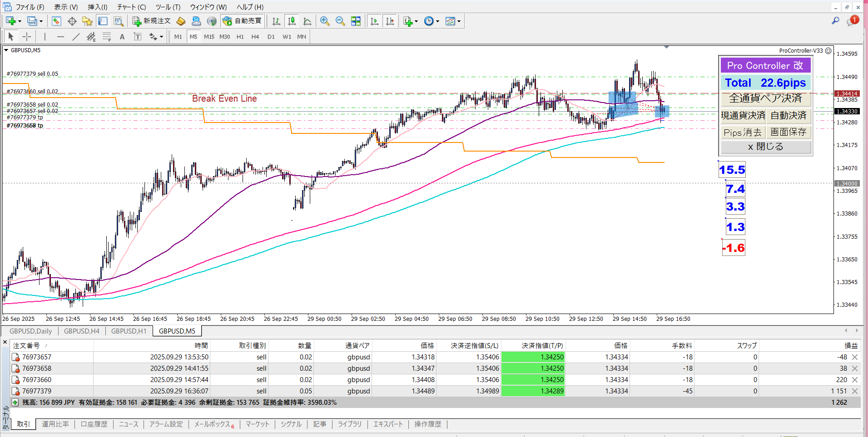Expand the new chart dropdown arrow
Screen dimensions: 868x437
[x=20, y=21]
